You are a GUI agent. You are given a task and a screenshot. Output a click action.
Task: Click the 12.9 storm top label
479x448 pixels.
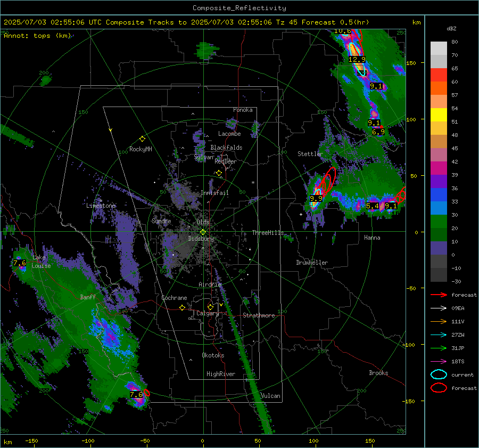(x=357, y=59)
